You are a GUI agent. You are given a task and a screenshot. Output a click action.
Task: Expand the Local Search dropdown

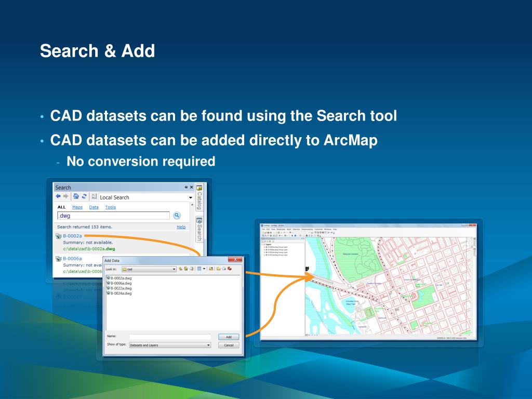point(190,197)
